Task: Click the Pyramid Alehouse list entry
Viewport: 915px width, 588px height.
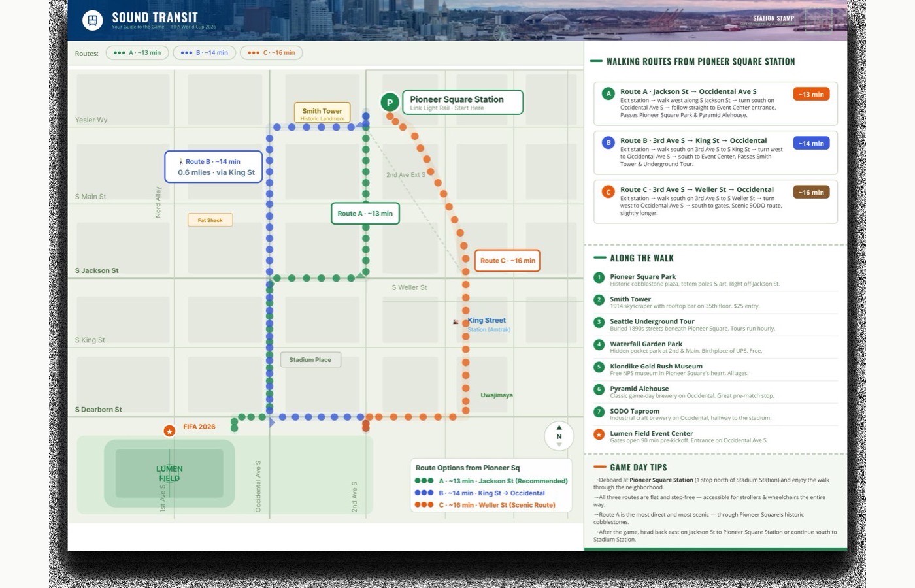Action: pyautogui.click(x=716, y=392)
